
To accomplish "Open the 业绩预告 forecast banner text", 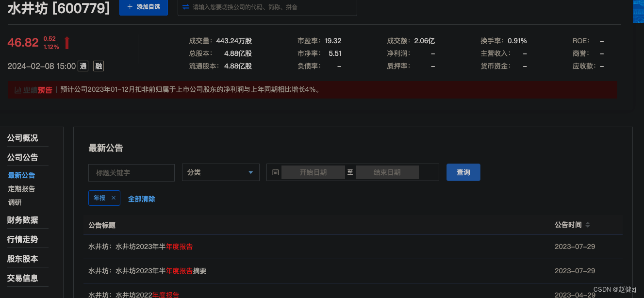I will pos(190,90).
